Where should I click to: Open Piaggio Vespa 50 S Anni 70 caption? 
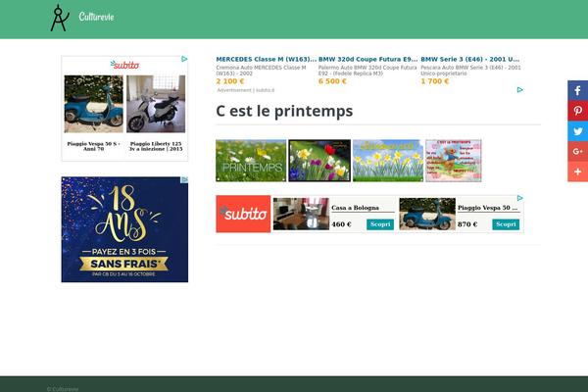[93, 146]
